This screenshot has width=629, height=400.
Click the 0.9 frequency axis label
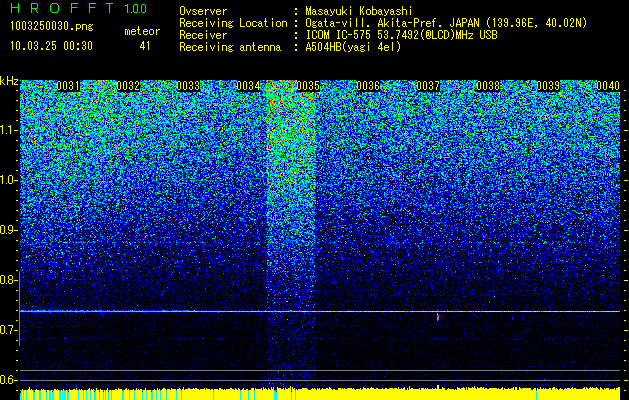(8, 230)
